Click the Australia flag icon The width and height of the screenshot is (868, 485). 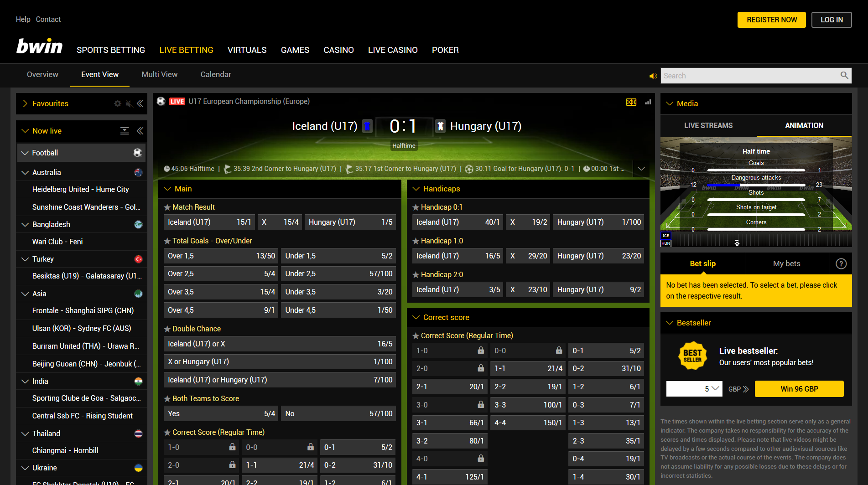(138, 172)
